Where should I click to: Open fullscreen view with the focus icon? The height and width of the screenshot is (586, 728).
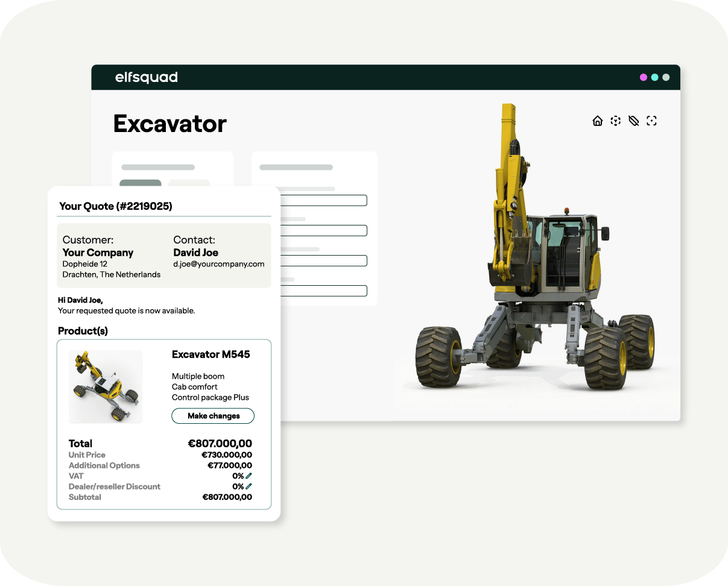[652, 121]
